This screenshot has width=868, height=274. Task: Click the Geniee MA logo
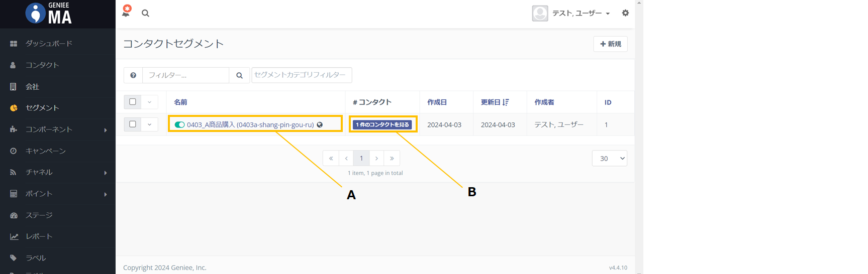coord(49,14)
